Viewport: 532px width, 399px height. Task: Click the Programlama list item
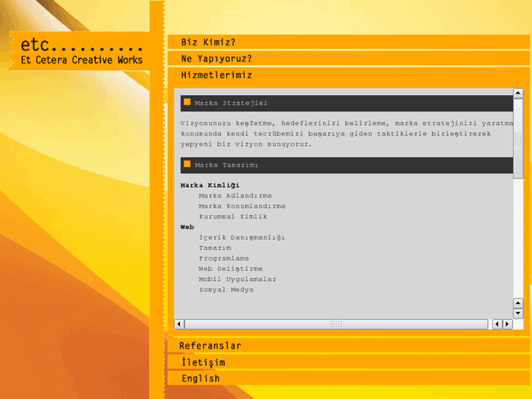(x=224, y=258)
